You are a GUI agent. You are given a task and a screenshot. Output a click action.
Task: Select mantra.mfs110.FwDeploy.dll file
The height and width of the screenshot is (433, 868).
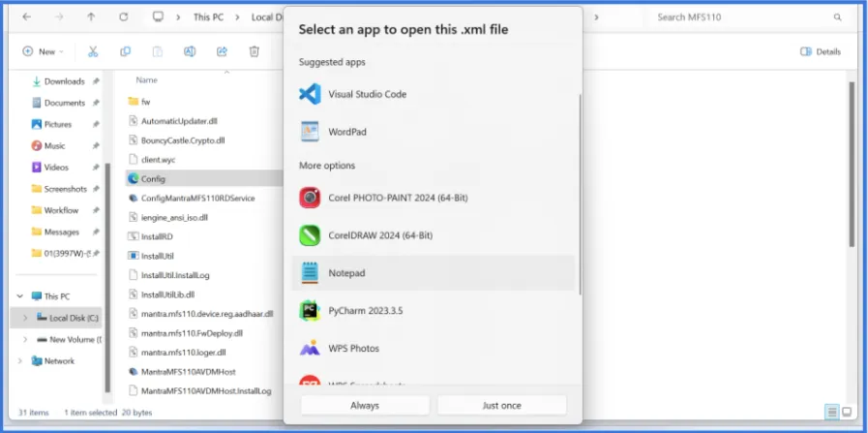tap(192, 333)
